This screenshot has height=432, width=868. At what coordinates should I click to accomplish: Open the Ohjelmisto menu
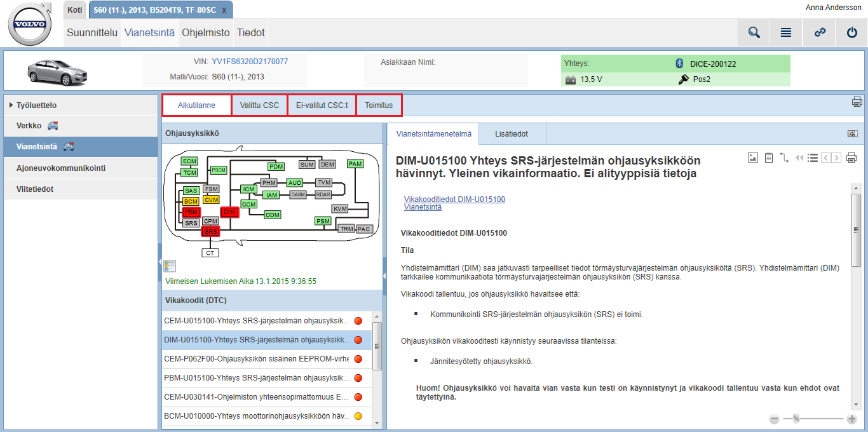(x=206, y=32)
